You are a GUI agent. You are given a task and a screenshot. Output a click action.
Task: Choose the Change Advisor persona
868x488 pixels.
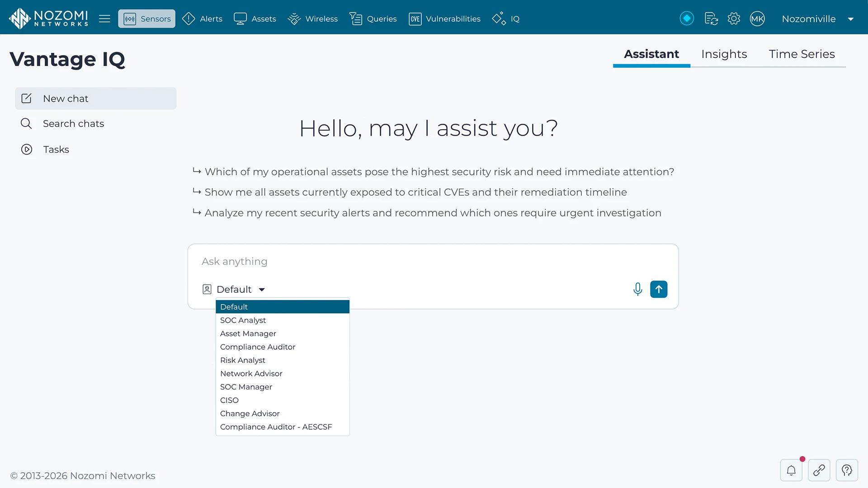[283, 413]
